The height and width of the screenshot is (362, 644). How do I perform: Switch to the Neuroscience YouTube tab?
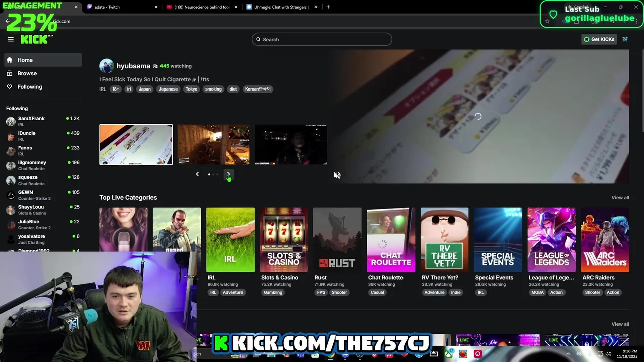click(201, 7)
